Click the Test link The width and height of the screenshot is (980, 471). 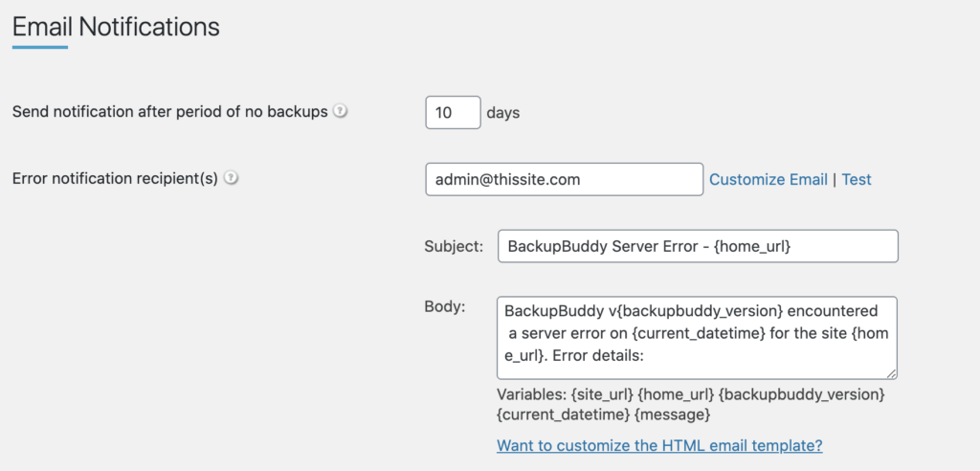coord(857,180)
